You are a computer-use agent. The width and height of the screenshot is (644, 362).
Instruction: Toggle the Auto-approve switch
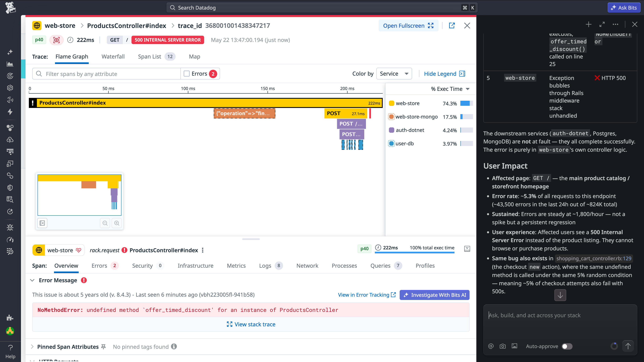567,346
